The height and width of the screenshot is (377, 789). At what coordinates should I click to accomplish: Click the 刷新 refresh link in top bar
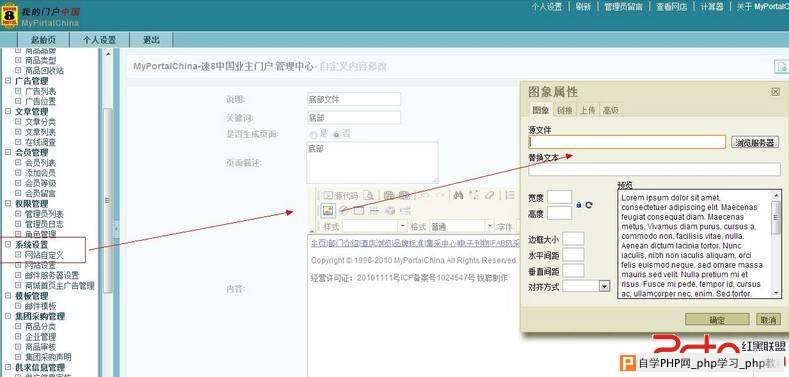(583, 7)
